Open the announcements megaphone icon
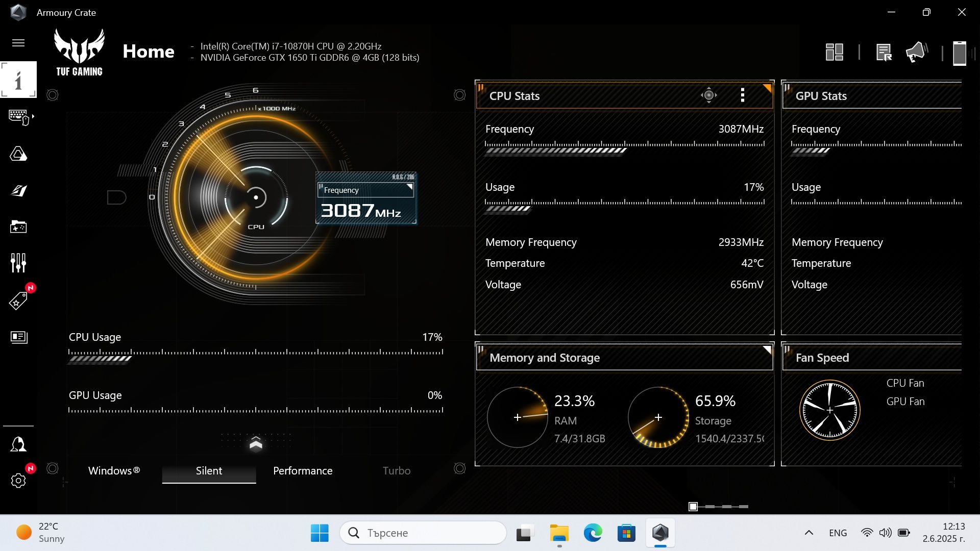This screenshot has height=551, width=980. click(x=916, y=52)
